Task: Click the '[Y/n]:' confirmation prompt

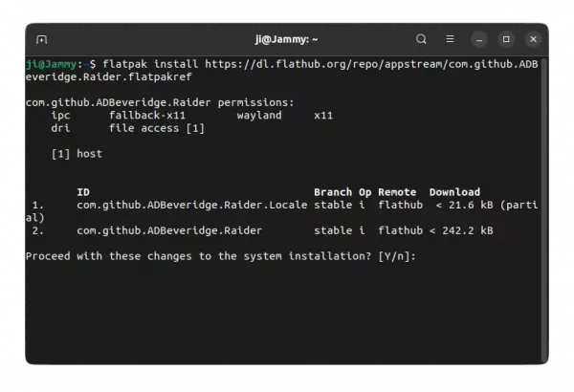Action: tap(397, 256)
